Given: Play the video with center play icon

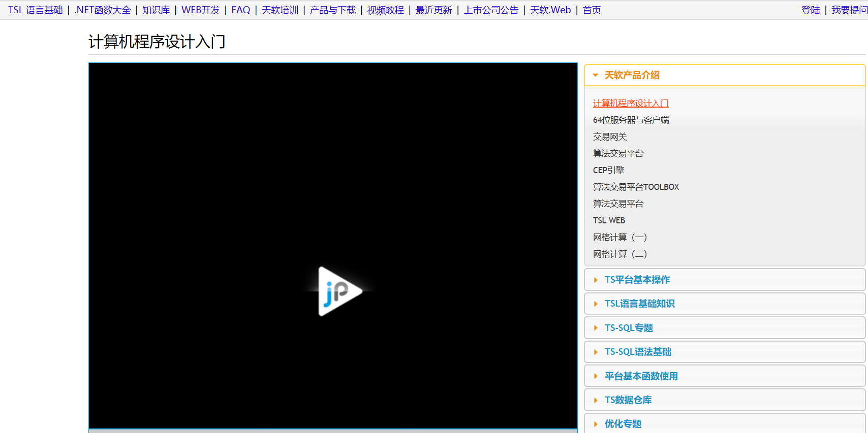Looking at the screenshot, I should [339, 291].
